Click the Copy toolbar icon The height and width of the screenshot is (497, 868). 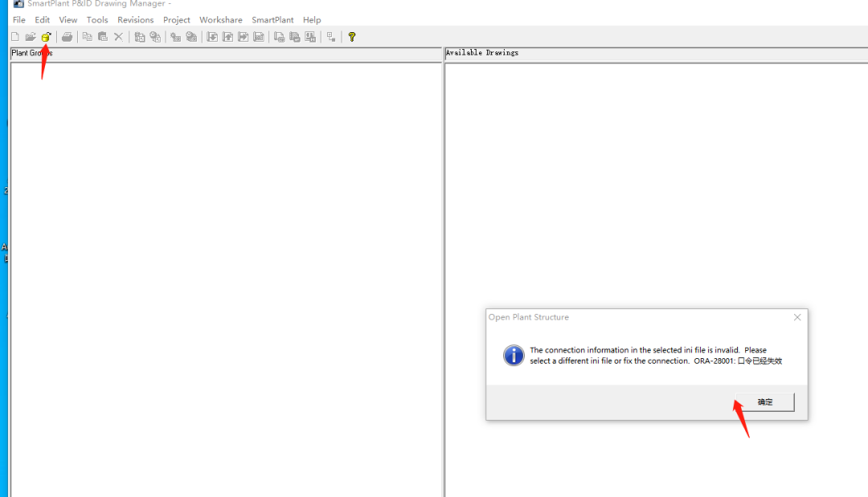(87, 37)
